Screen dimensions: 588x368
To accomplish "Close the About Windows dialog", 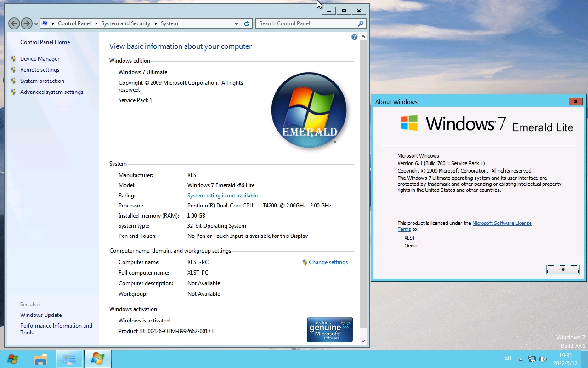I will (576, 102).
